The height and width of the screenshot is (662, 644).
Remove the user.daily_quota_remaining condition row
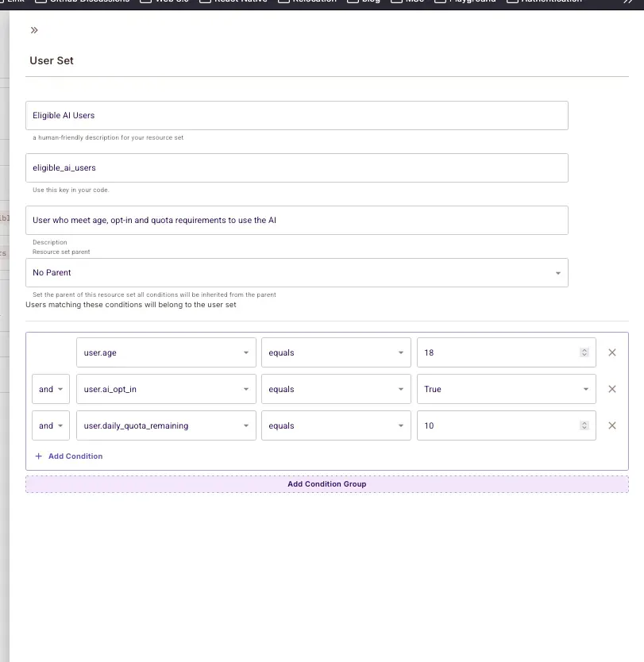[x=611, y=425]
